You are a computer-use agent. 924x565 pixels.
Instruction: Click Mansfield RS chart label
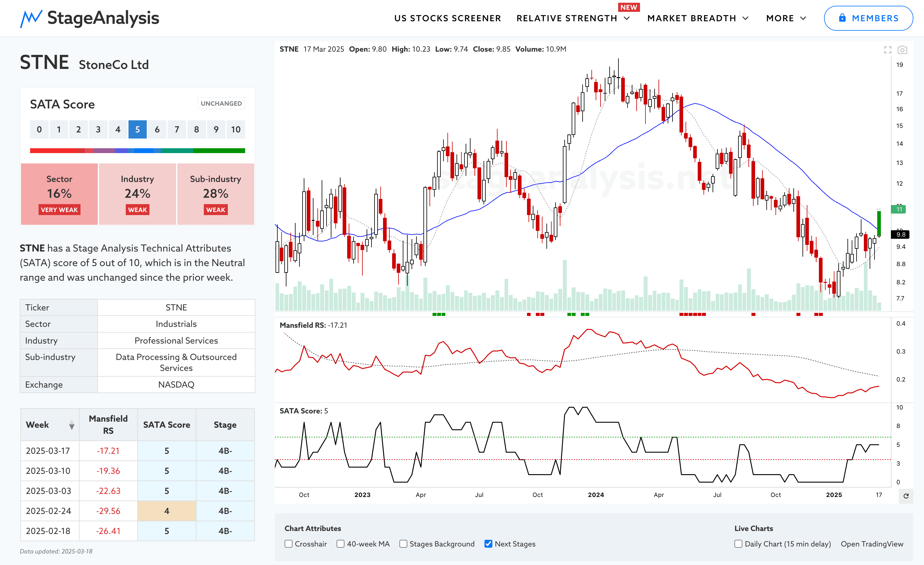coord(313,325)
